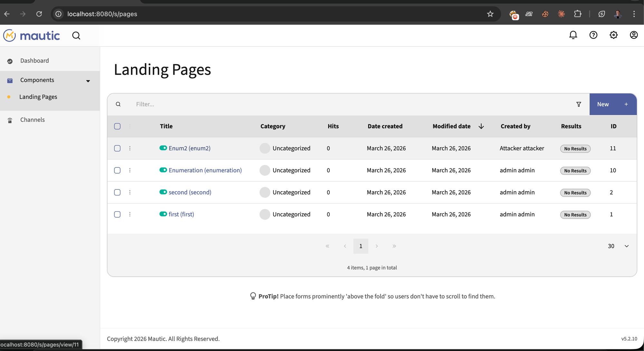
Task: Open bulk actions menu in table header
Action: coord(130,126)
